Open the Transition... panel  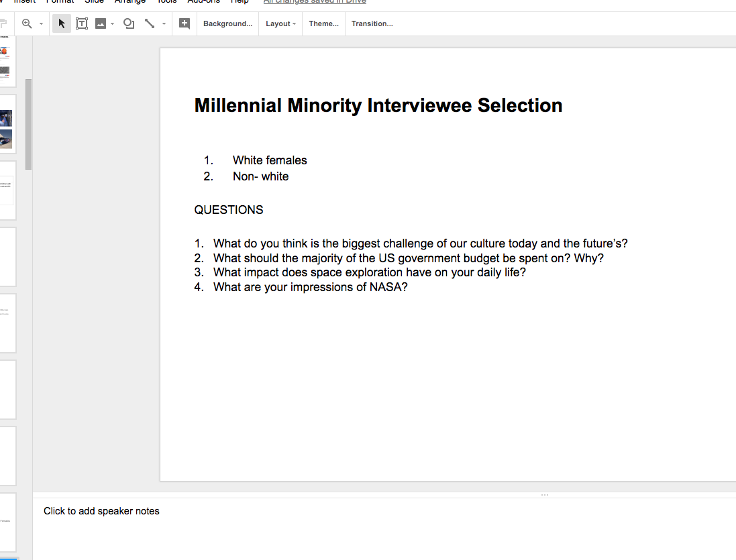(x=372, y=23)
